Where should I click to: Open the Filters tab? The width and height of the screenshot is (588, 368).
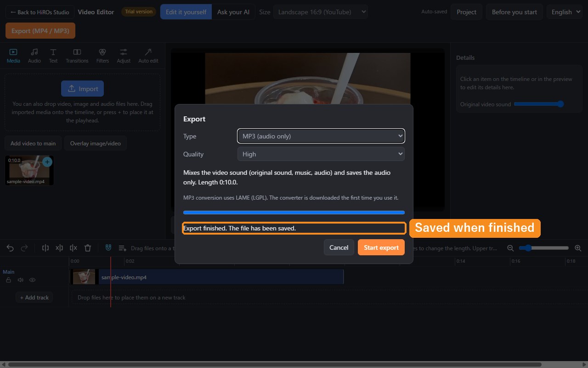[x=102, y=56]
